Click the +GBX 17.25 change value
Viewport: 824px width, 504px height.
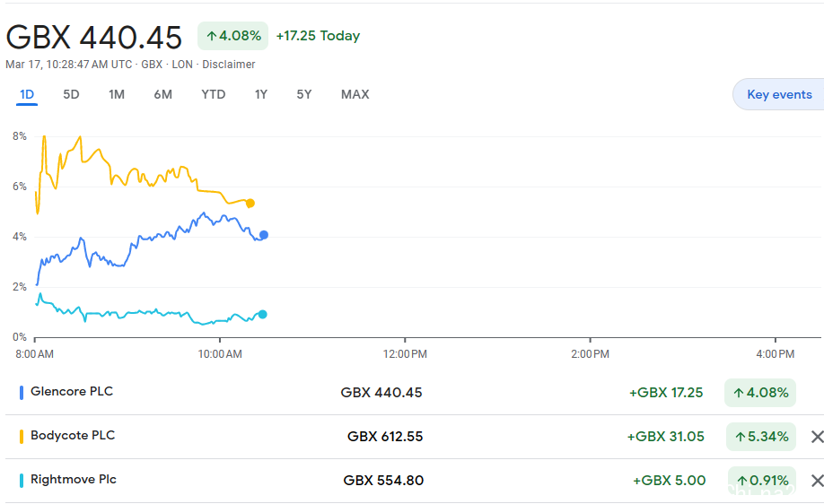coord(666,393)
